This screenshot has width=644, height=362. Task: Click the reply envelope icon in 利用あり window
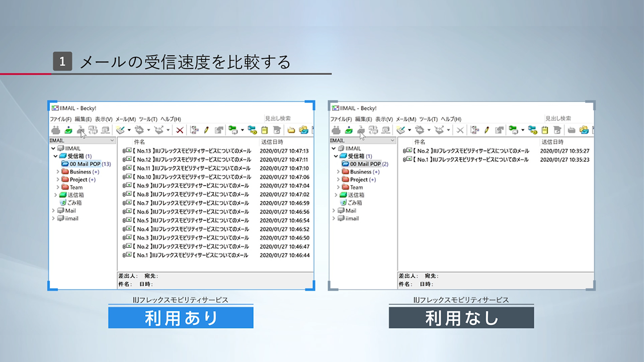(139, 130)
